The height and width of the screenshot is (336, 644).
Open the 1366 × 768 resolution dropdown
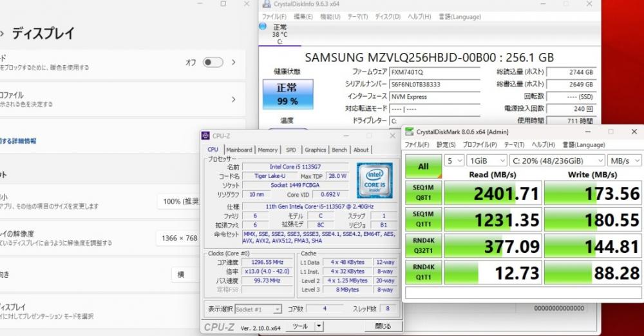(x=178, y=238)
